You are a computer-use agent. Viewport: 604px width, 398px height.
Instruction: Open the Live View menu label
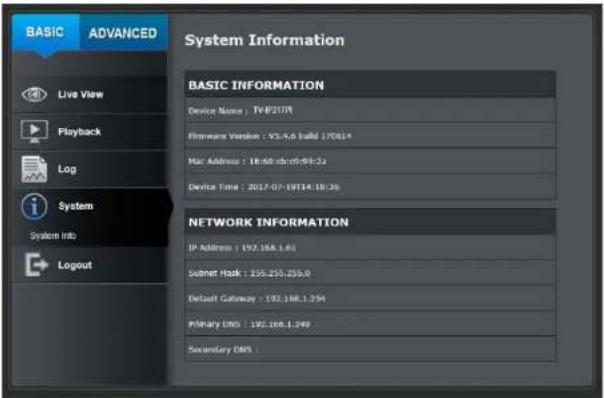(x=81, y=94)
